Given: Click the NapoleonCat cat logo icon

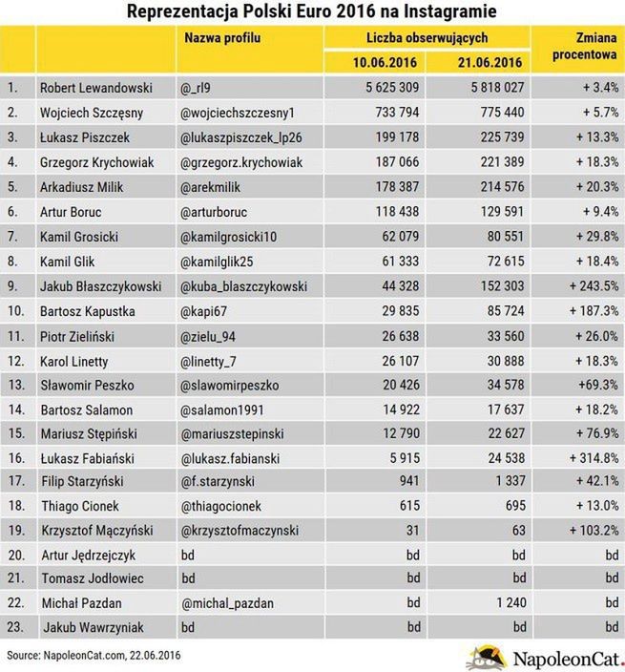Looking at the screenshot, I should click(488, 659).
